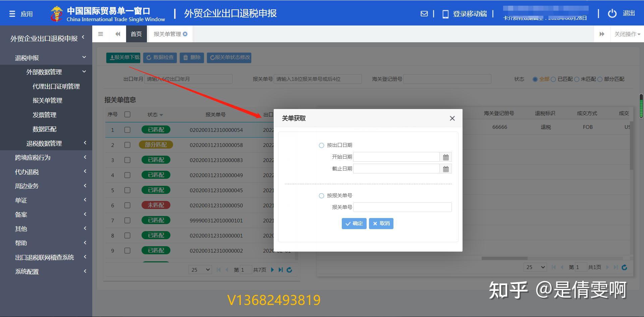The width and height of the screenshot is (644, 317).
Task: Click the 出口年月 search field
Action: pos(188,79)
